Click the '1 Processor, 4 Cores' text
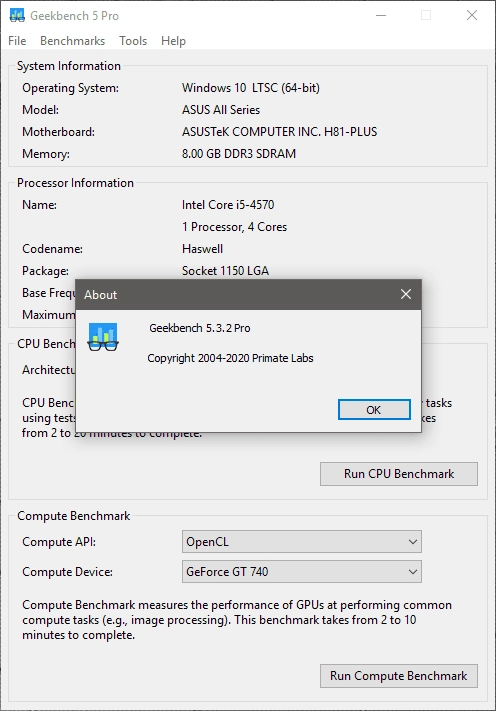This screenshot has height=711, width=496. tap(234, 227)
